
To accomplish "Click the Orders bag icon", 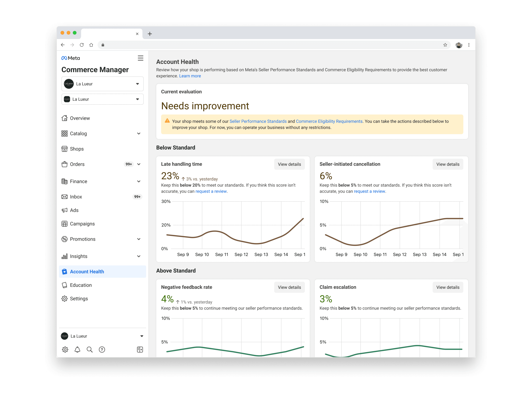I will (64, 164).
